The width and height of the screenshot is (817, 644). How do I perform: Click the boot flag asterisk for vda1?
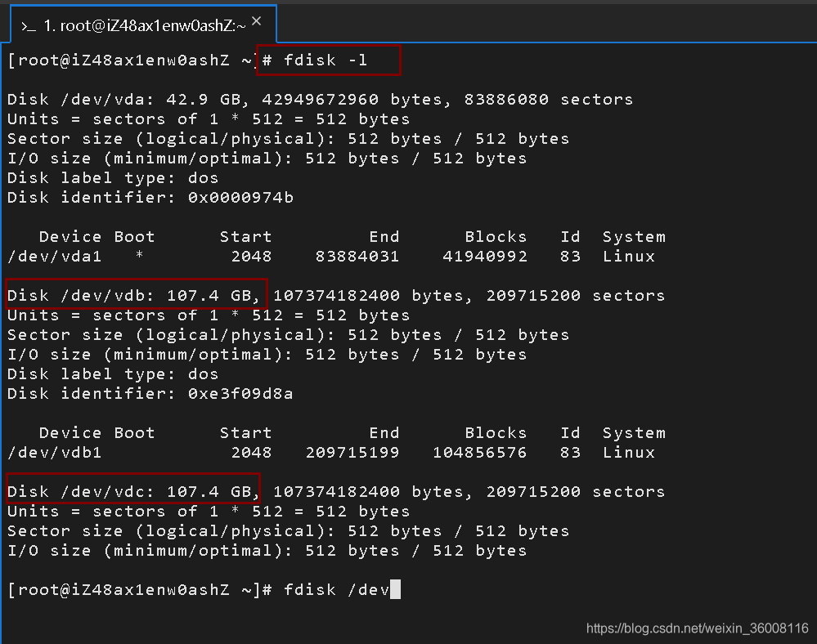(139, 255)
